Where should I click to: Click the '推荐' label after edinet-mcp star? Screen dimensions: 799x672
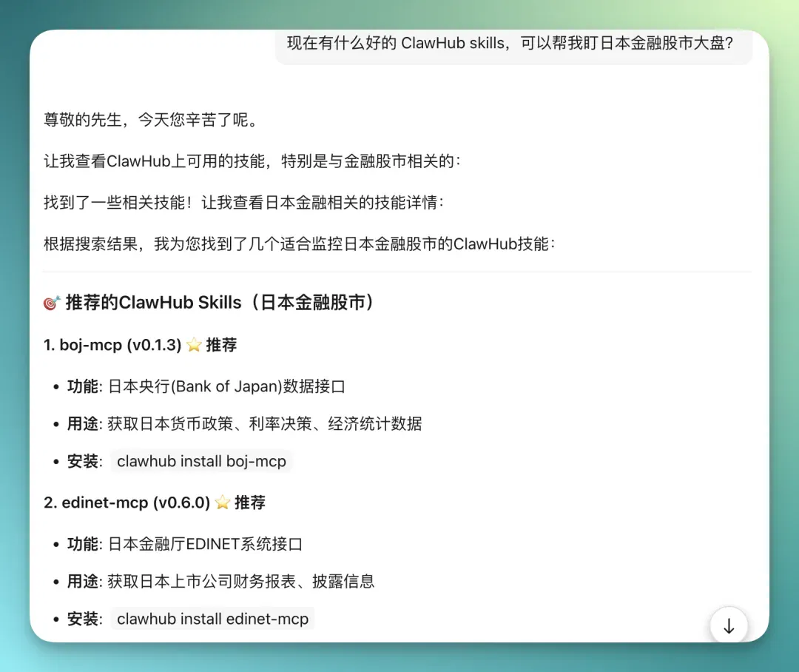point(250,503)
